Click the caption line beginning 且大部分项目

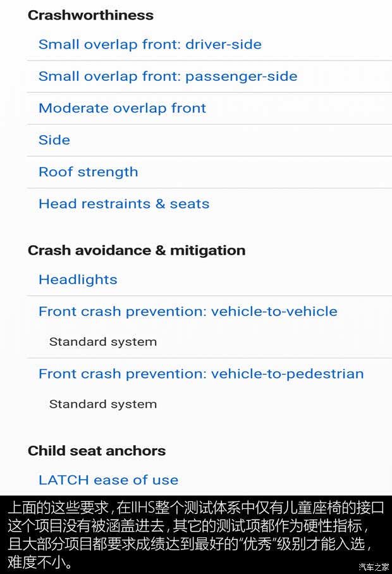(190, 544)
